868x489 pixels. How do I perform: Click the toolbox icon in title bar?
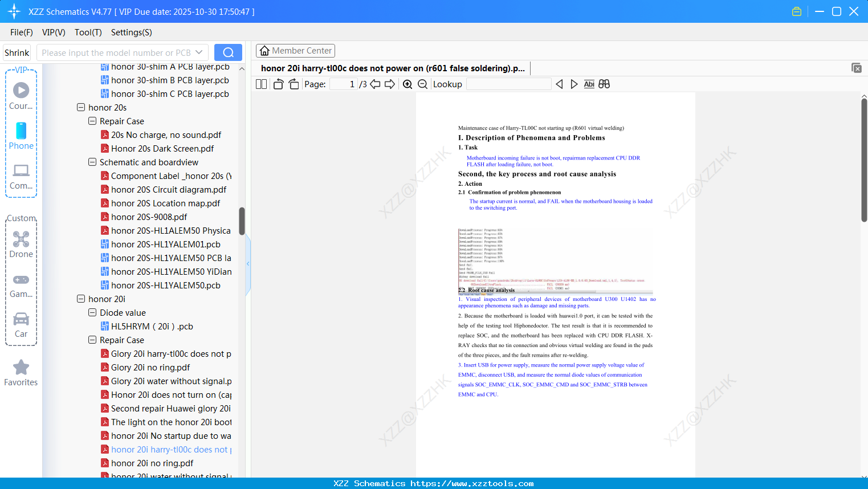pyautogui.click(x=797, y=11)
